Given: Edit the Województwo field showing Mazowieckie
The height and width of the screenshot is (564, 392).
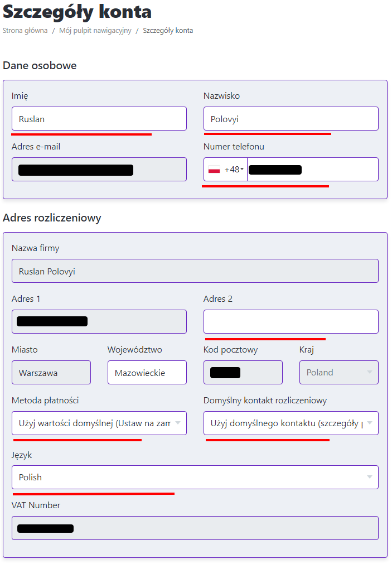Looking at the screenshot, I should pos(147,373).
